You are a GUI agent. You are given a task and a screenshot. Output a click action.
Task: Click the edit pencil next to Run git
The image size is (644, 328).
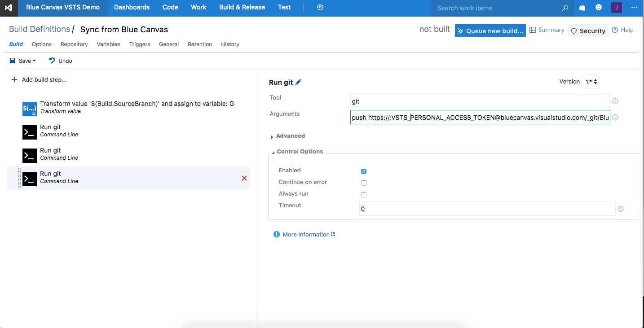299,82
